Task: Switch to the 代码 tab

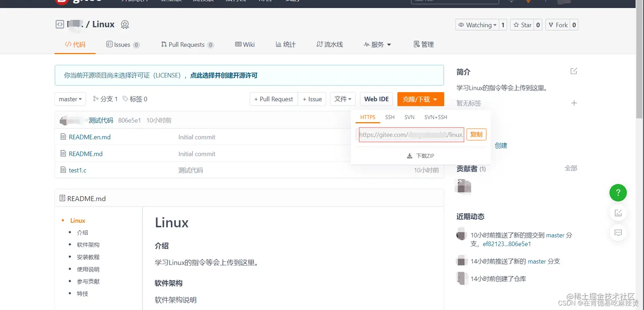Action: click(75, 44)
